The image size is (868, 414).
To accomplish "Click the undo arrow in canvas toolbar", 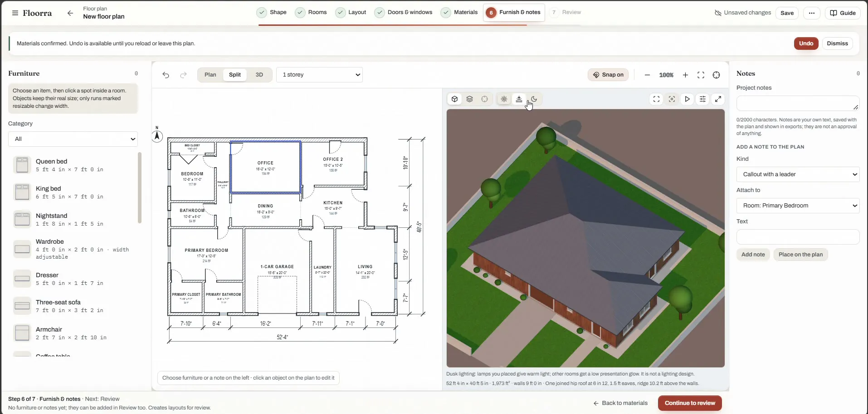I will (166, 75).
